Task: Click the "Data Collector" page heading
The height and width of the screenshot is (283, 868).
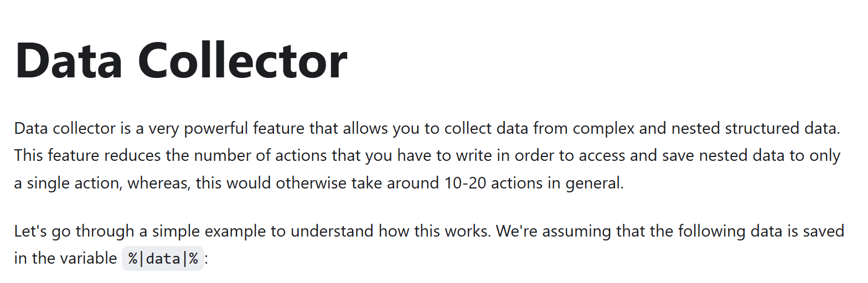Action: click(180, 60)
